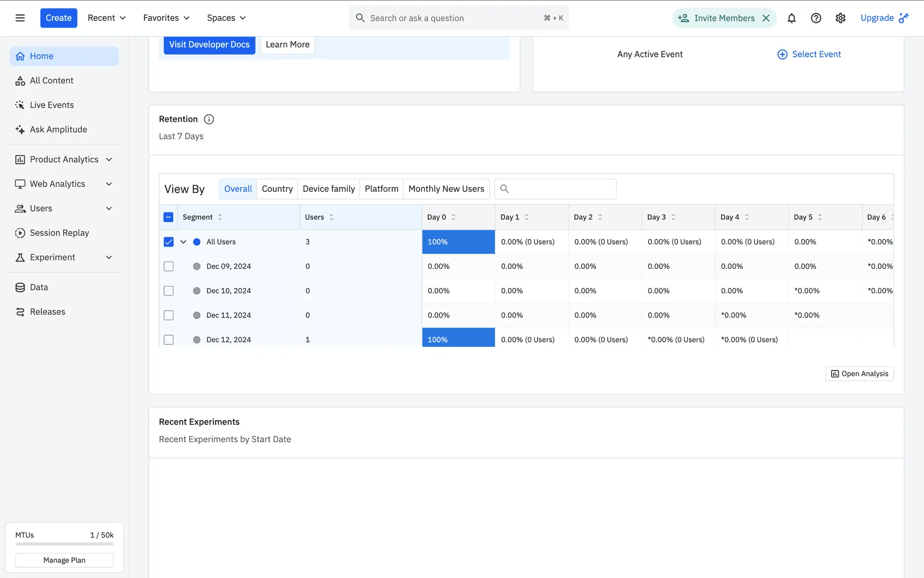Check the Dec 09, 2024 row checkbox
The width and height of the screenshot is (924, 578).
[168, 266]
